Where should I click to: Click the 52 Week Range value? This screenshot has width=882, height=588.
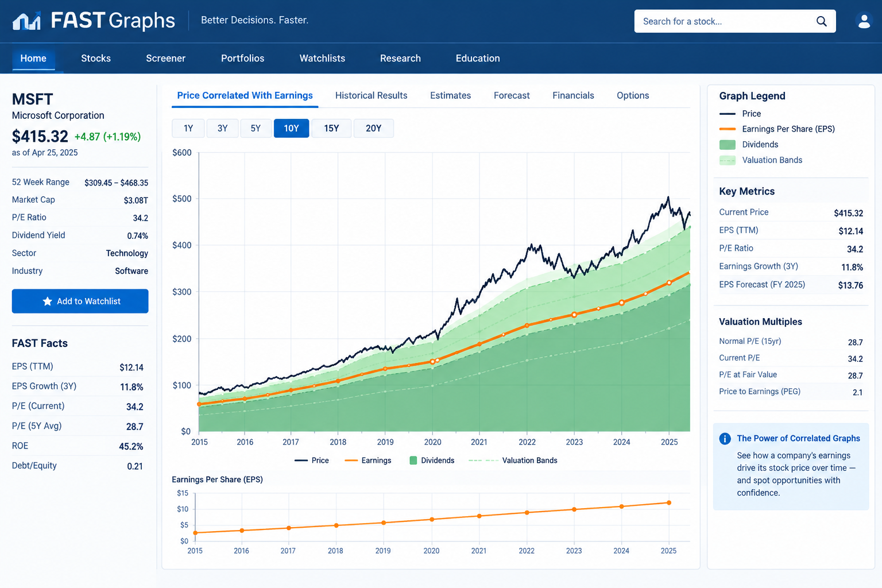point(117,183)
